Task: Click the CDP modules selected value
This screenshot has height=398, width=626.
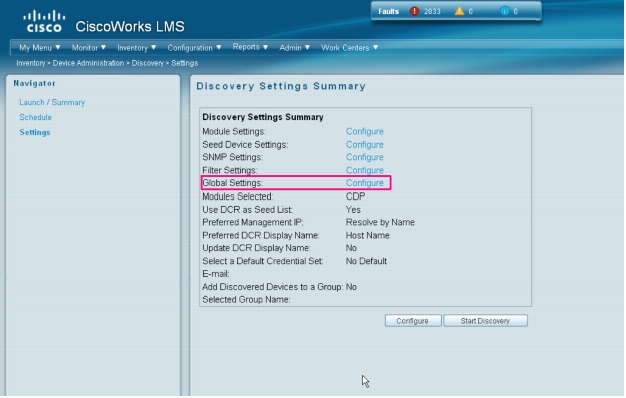Action: [x=355, y=196]
